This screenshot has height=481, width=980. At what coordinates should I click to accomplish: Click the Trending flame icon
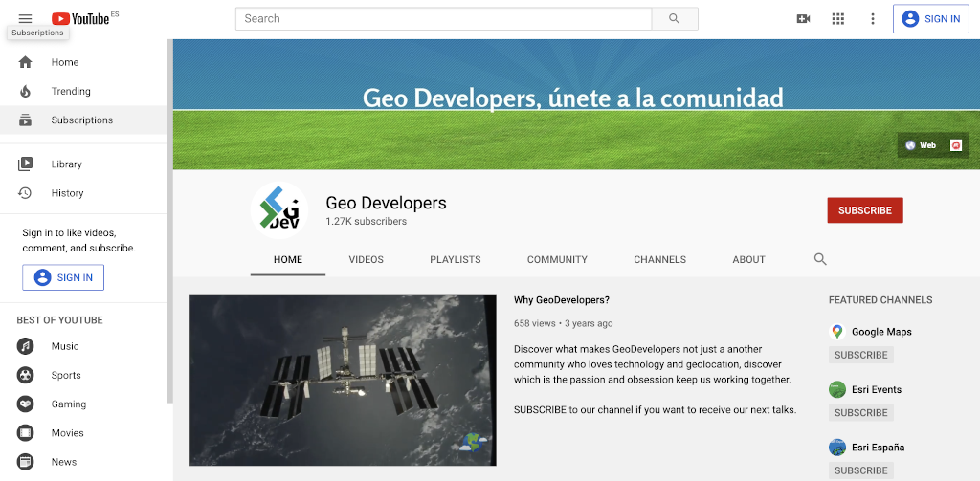[x=25, y=91]
